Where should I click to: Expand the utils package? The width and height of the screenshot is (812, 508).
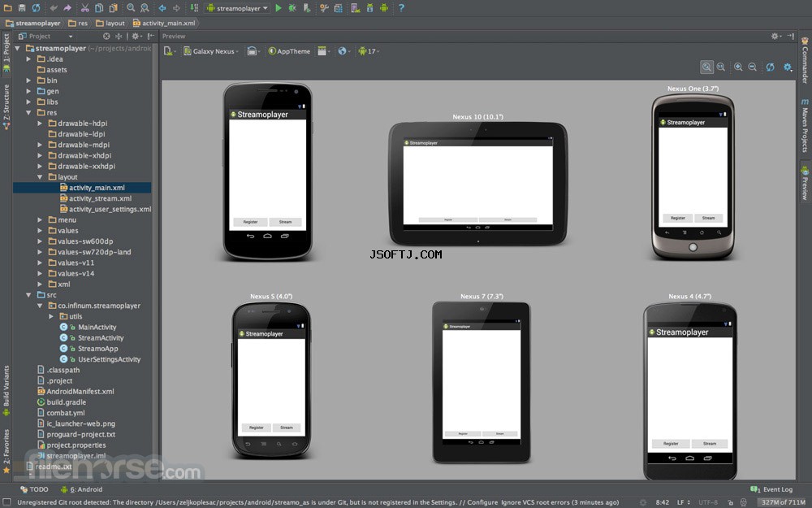tap(50, 316)
